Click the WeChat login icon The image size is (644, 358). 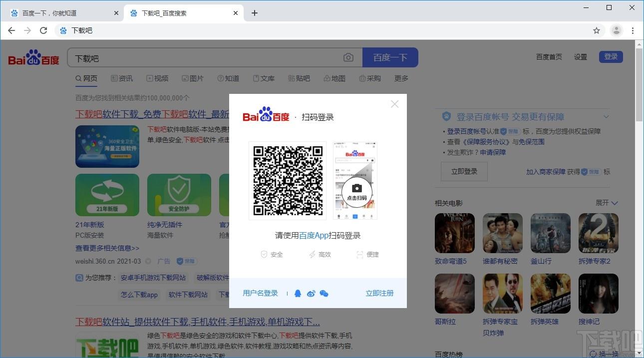324,294
